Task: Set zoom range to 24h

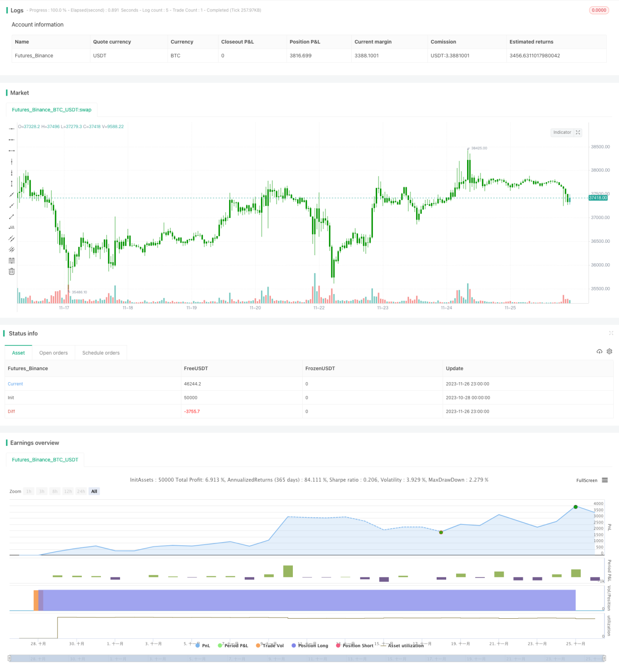Action: [x=81, y=491]
